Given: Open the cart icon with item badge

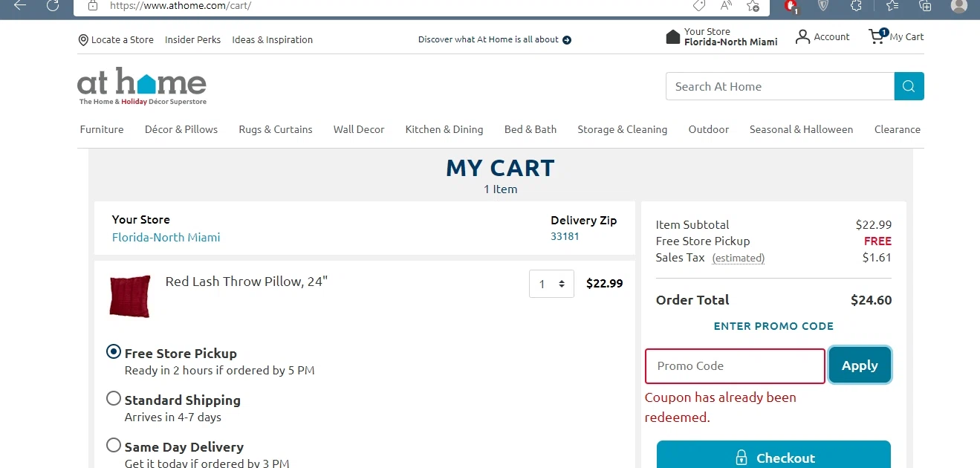Looking at the screenshot, I should (877, 36).
